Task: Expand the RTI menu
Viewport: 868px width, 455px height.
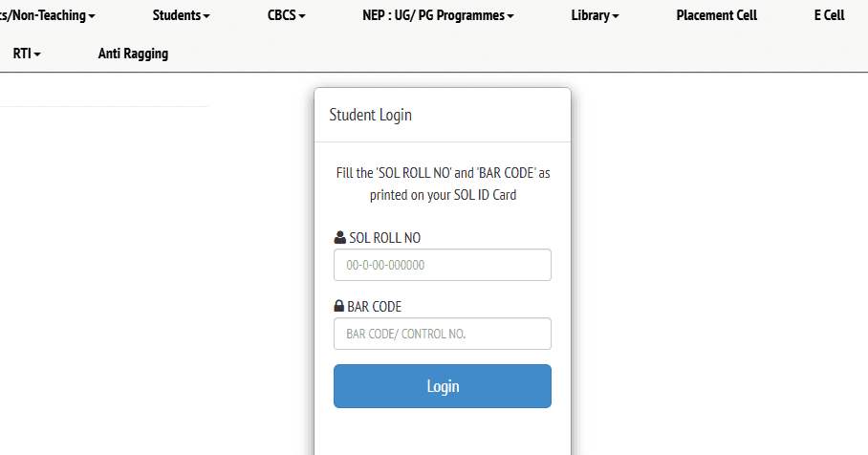Action: point(27,54)
